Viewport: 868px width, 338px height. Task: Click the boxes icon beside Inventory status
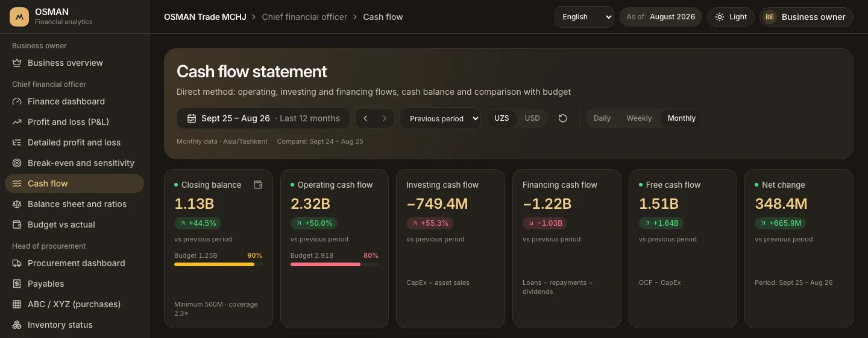(x=17, y=325)
